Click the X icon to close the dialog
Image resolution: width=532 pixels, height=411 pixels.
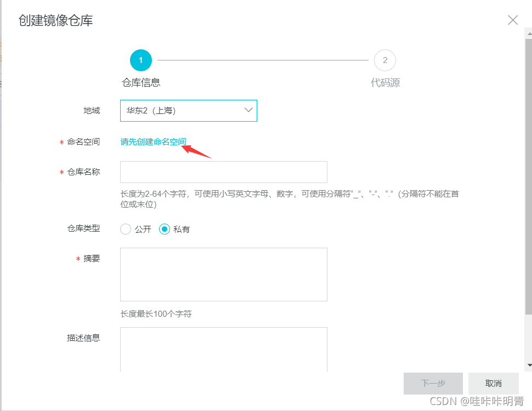[x=512, y=20]
